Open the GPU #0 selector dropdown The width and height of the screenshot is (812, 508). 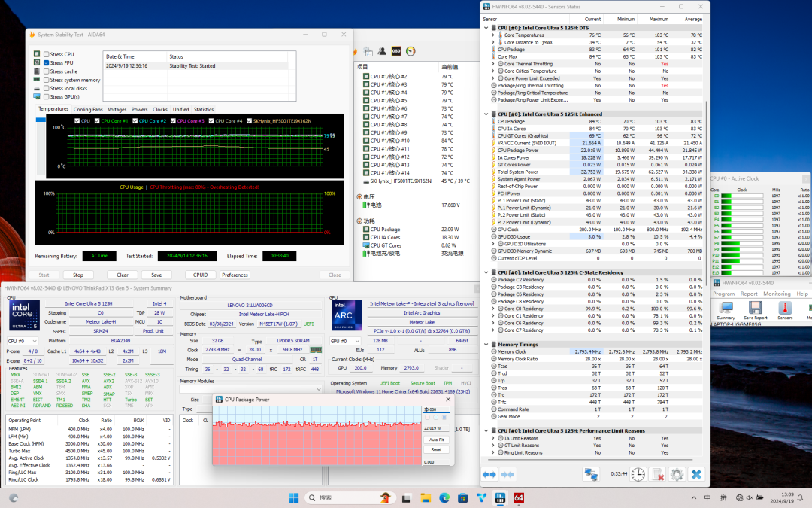point(345,341)
